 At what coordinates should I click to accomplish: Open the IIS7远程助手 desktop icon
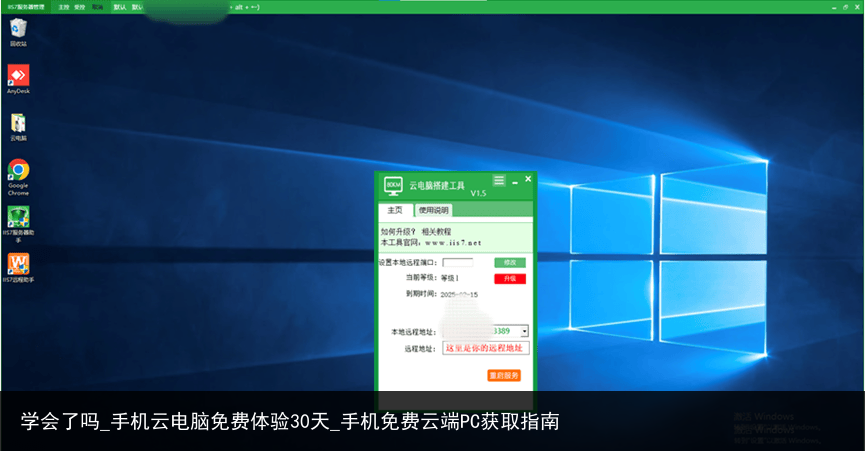point(18,264)
